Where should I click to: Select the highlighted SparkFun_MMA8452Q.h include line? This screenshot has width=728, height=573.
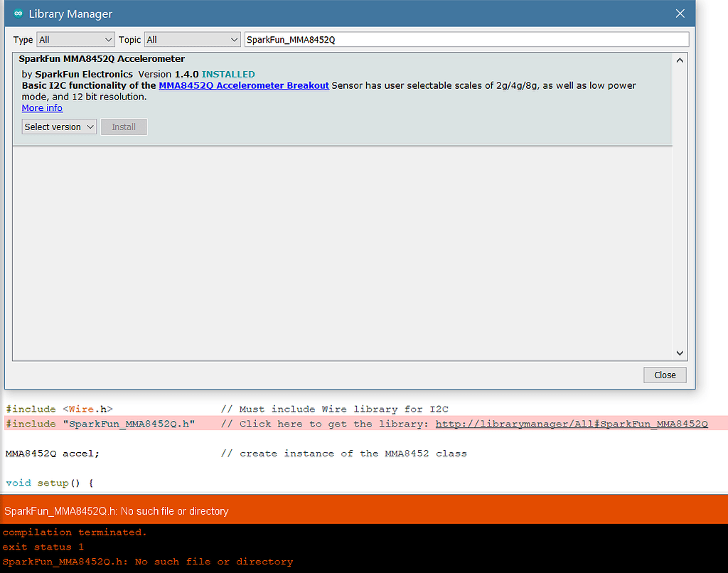tap(100, 423)
